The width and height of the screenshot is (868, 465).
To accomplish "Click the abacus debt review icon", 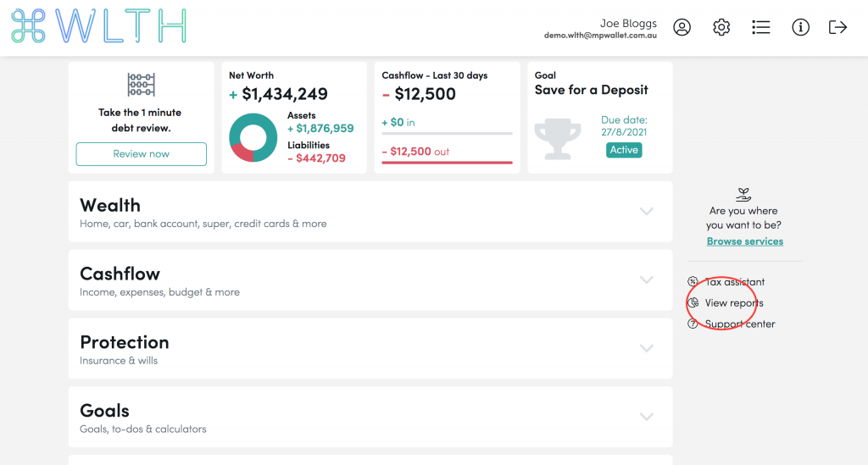I will click(141, 86).
